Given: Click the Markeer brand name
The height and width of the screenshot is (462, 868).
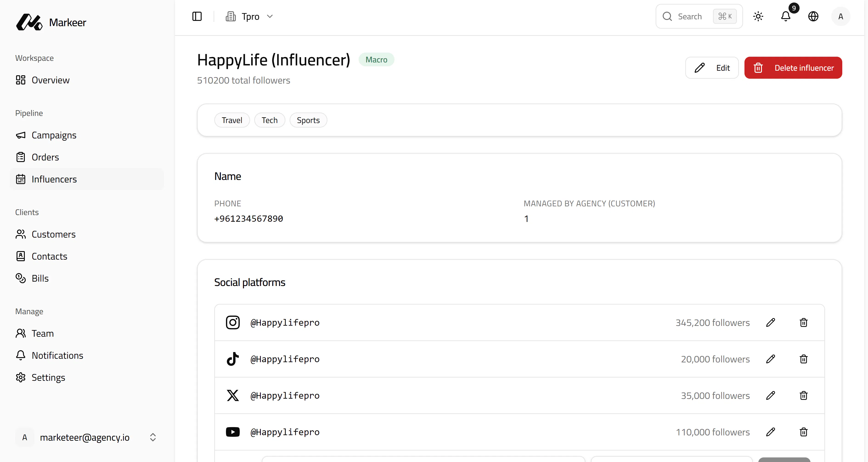Looking at the screenshot, I should click(x=68, y=22).
